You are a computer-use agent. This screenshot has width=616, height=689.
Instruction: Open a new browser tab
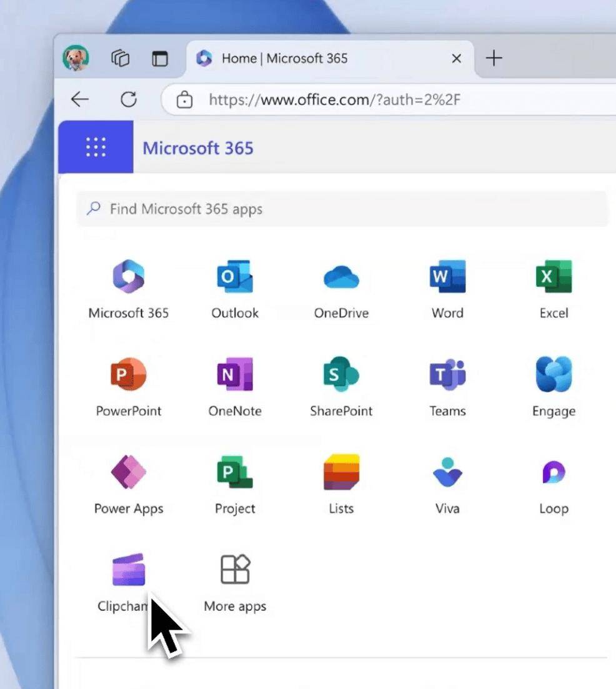coord(494,58)
